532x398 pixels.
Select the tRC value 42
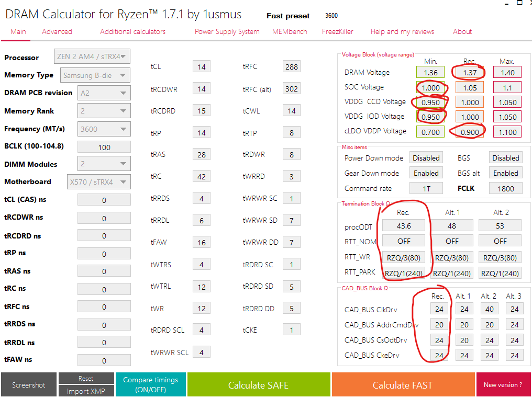coord(202,177)
